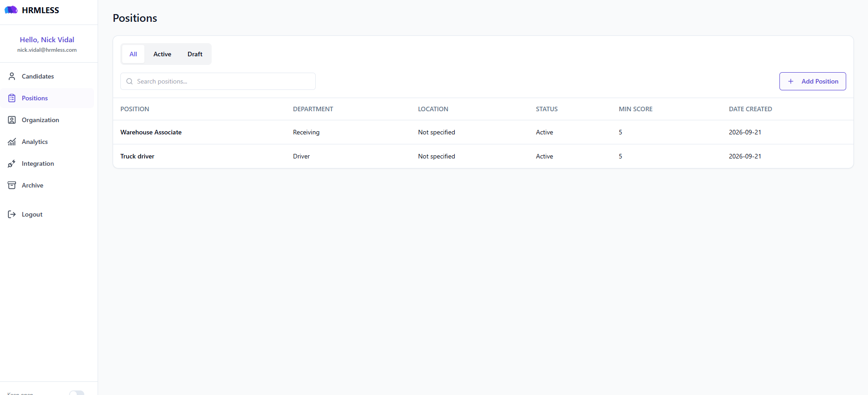Screen dimensions: 868x395
Task: Open the Warehouse Associate position
Action: pos(151,132)
